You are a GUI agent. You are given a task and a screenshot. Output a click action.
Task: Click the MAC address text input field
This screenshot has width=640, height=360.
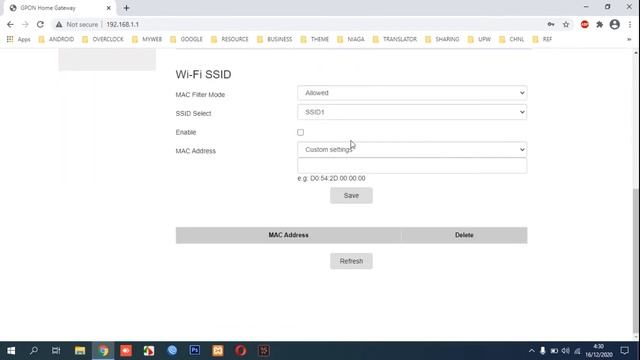pos(412,166)
